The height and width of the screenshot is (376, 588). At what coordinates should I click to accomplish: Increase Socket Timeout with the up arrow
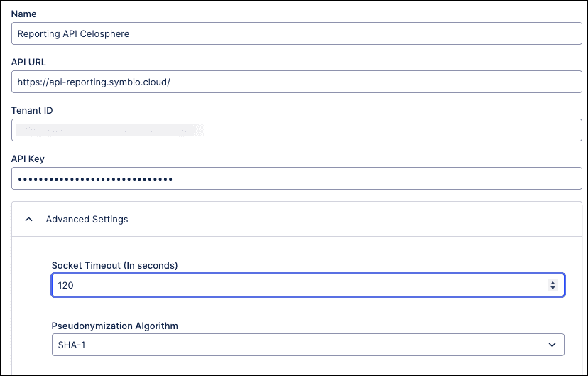[552, 282]
